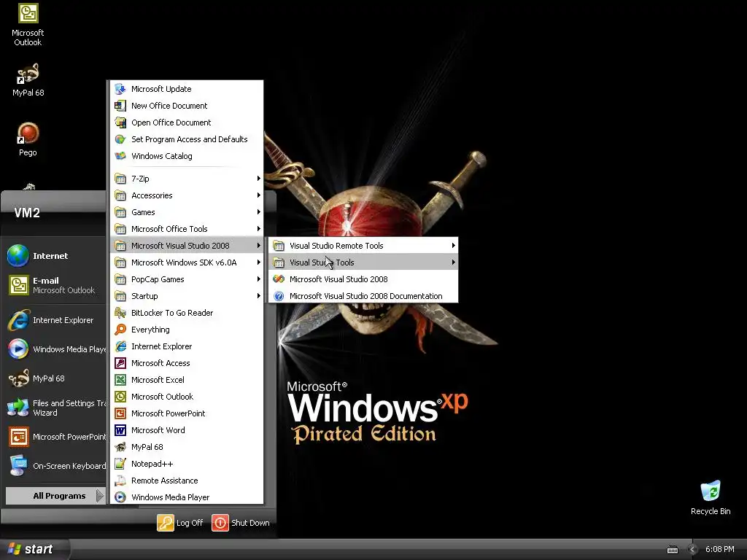Expand the Accessories submenu arrow

259,195
